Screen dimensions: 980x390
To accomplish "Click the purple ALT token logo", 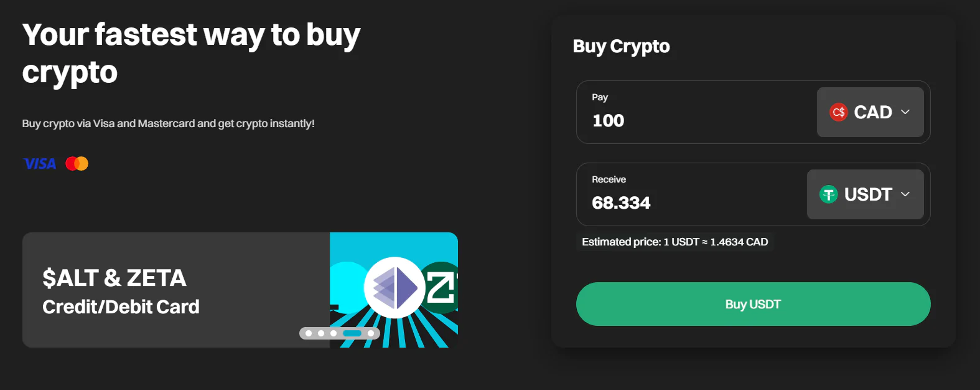I will (x=394, y=287).
